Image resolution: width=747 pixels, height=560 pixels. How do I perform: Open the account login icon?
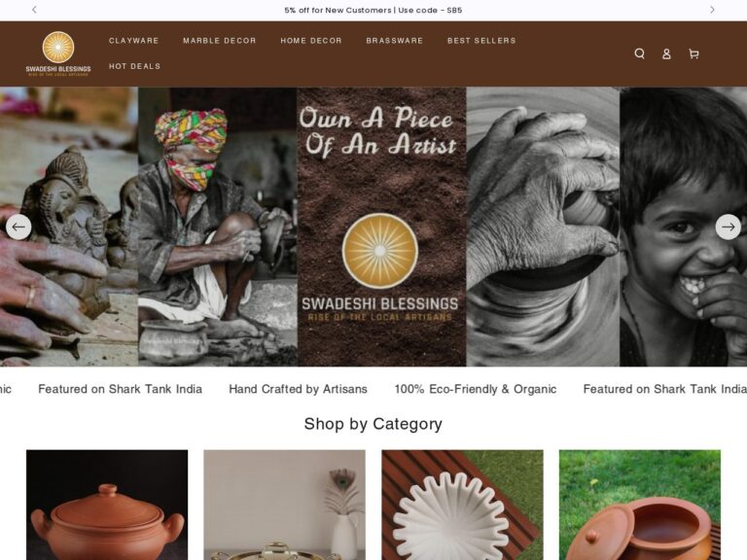(x=666, y=53)
